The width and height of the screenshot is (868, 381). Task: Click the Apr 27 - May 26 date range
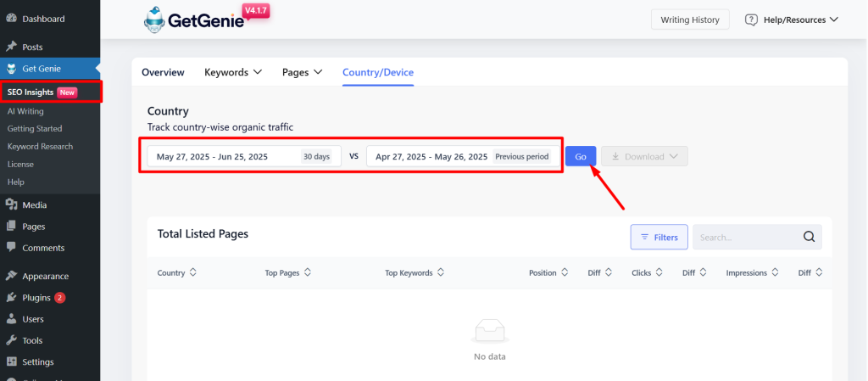(431, 157)
